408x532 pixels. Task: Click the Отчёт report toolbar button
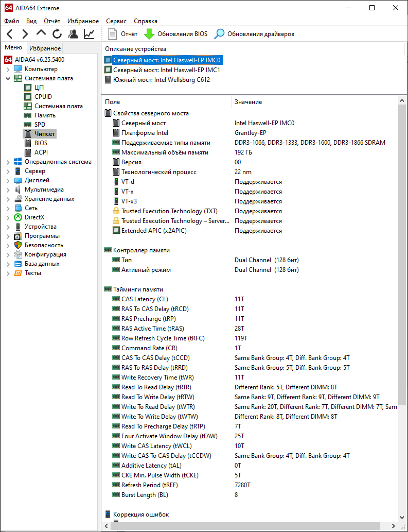pos(122,34)
